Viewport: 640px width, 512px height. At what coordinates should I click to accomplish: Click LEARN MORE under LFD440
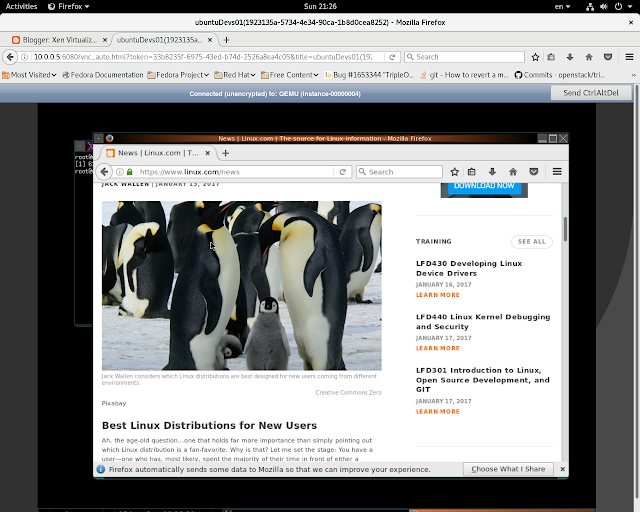(x=438, y=348)
